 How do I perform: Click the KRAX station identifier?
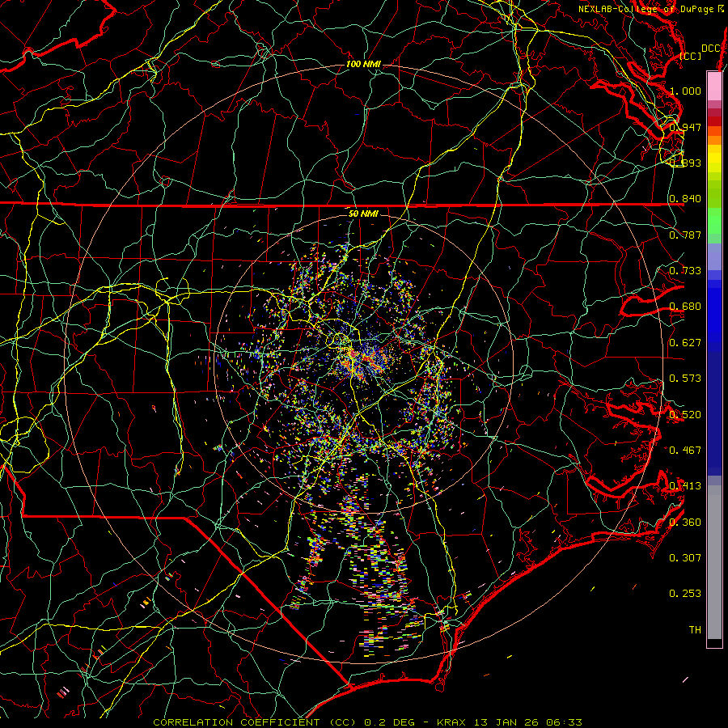(x=451, y=722)
